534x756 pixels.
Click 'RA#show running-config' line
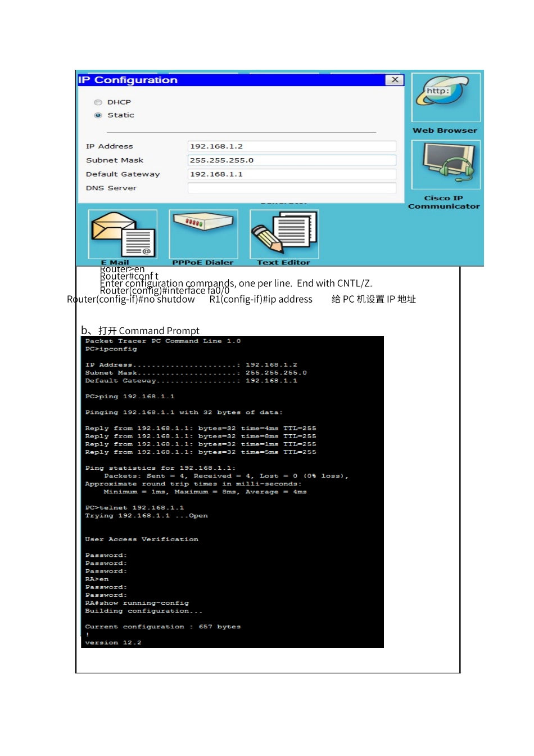coord(137,603)
